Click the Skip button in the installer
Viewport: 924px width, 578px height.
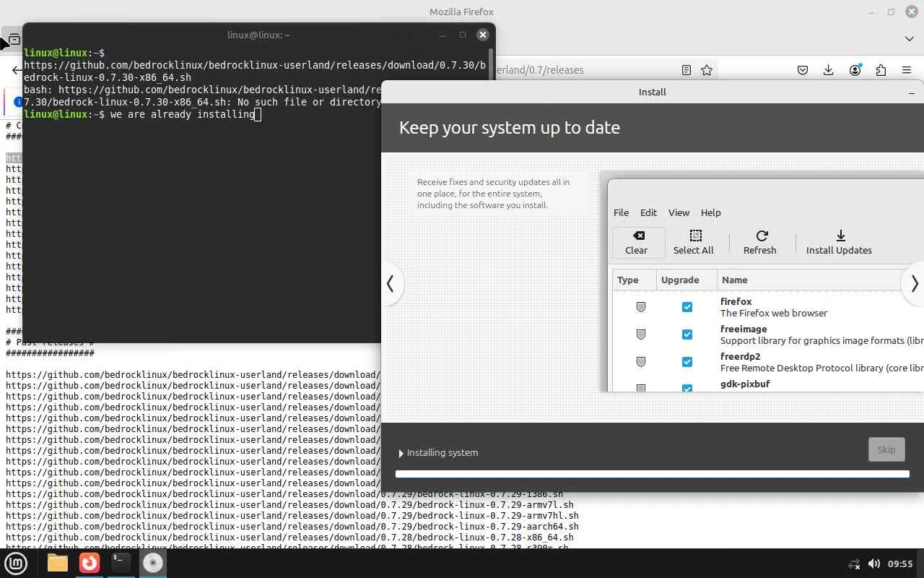[886, 449]
